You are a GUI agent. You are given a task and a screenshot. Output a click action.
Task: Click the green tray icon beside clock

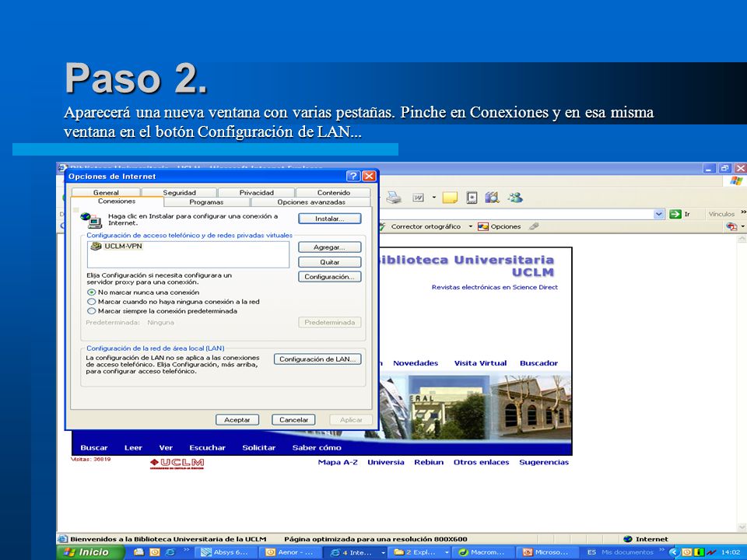700,552
